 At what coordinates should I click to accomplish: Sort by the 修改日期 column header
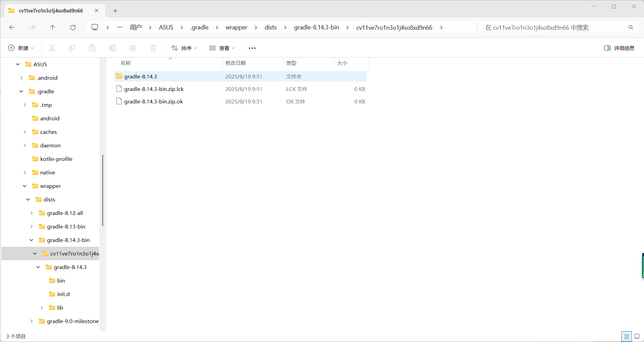pyautogui.click(x=253, y=63)
